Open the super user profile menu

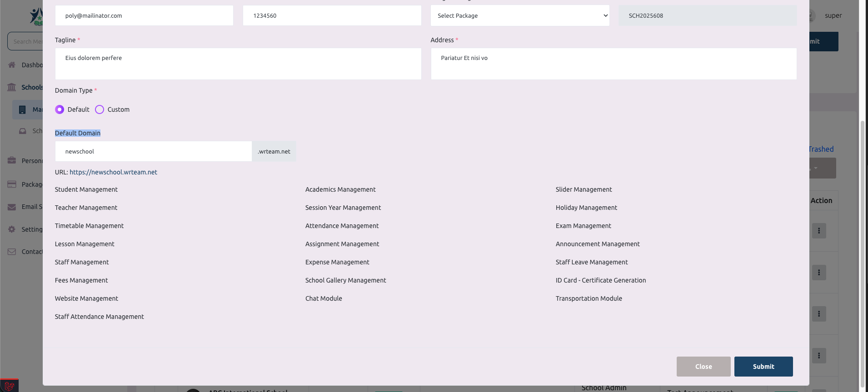click(833, 15)
